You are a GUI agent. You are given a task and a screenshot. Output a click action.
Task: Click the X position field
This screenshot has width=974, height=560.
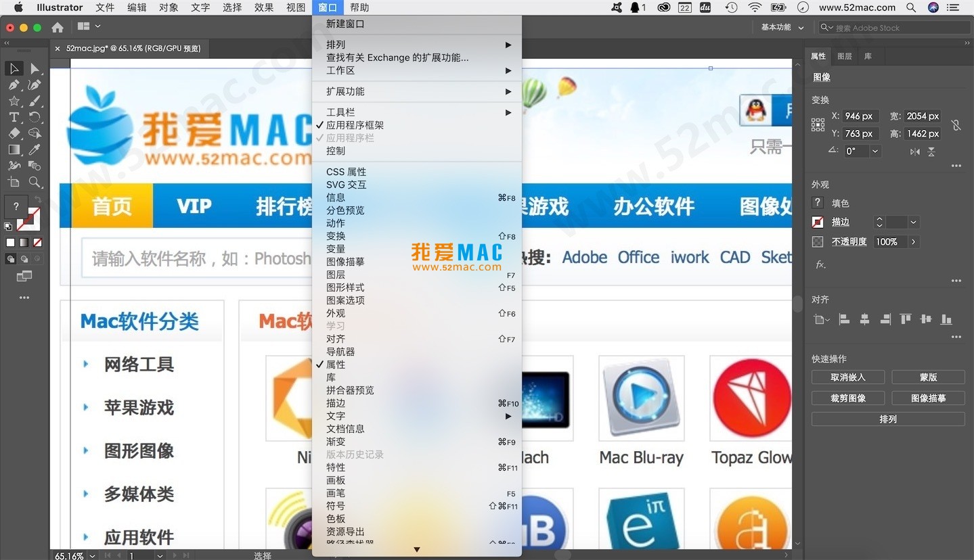[860, 116]
